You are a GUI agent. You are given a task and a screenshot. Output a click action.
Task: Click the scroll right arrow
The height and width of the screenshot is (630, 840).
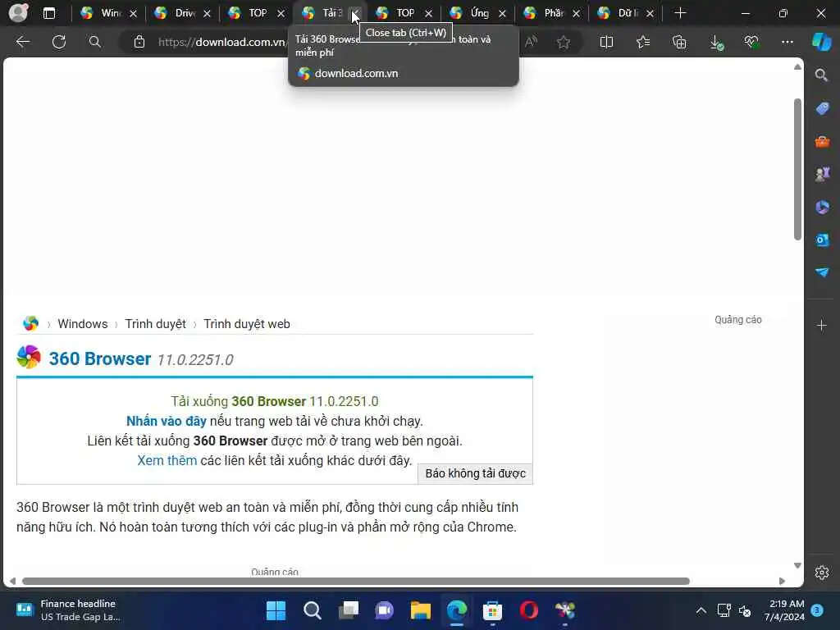point(782,582)
